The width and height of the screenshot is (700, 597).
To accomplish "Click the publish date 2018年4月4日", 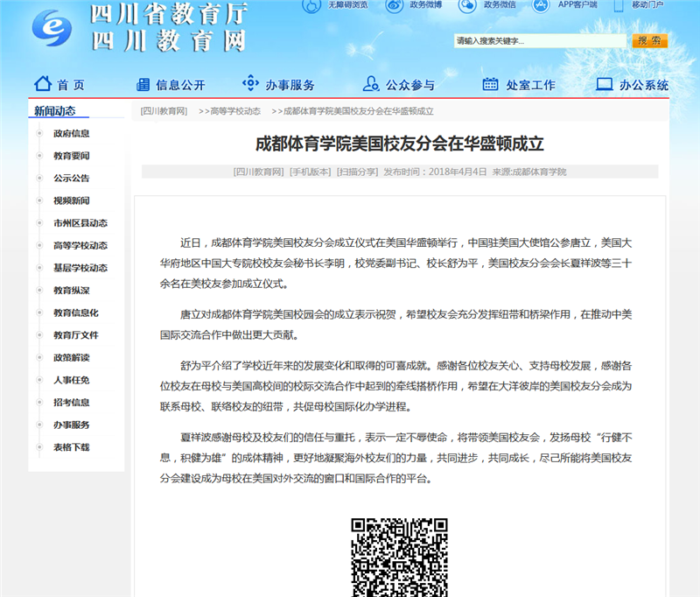I will [458, 172].
